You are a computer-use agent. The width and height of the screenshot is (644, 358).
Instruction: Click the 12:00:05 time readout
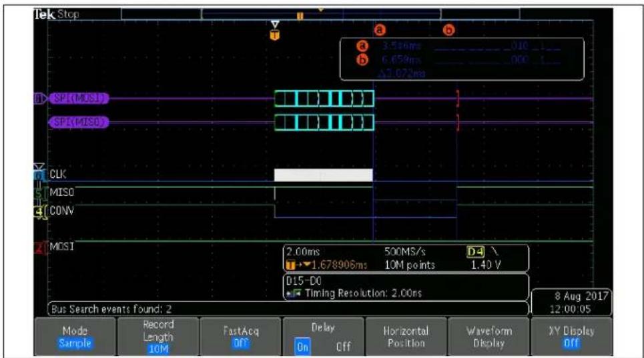(x=571, y=309)
